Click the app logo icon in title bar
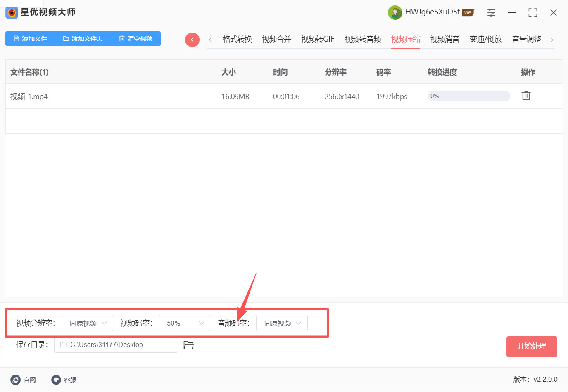 [x=12, y=12]
